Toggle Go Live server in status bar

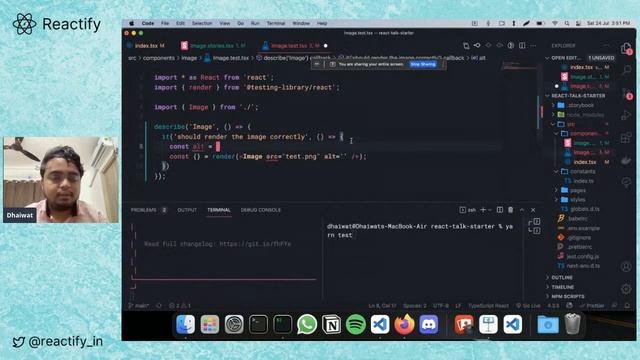tap(528, 305)
